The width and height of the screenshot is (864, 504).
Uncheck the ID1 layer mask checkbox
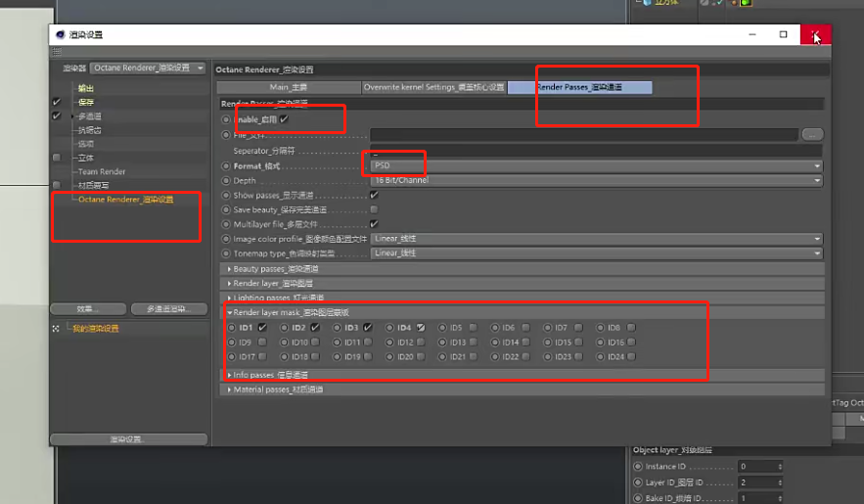tap(262, 327)
